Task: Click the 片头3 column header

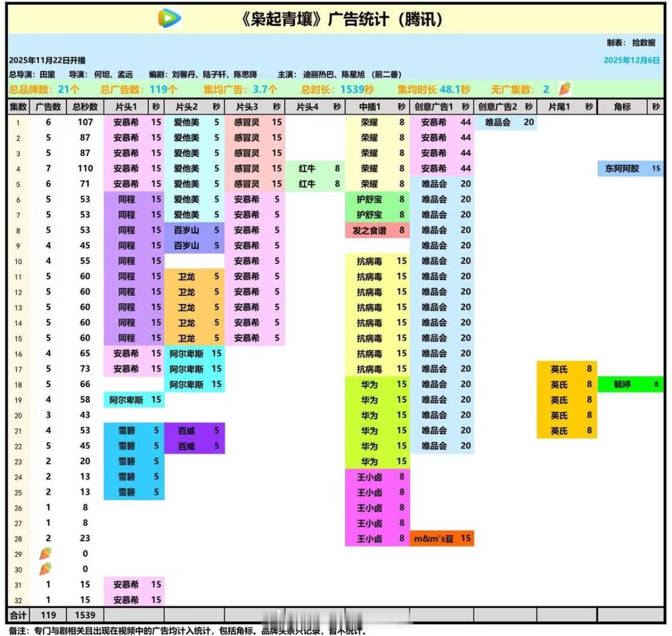Action: click(247, 106)
